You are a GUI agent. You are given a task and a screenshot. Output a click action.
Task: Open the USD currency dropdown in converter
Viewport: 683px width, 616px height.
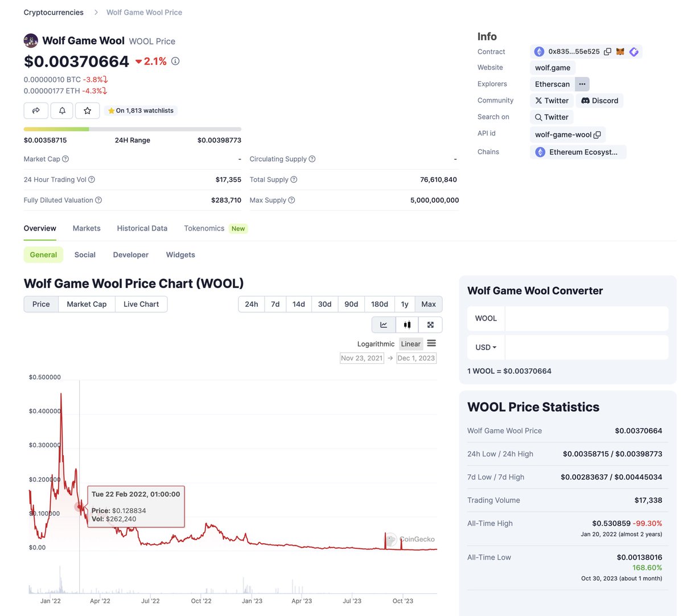click(486, 347)
